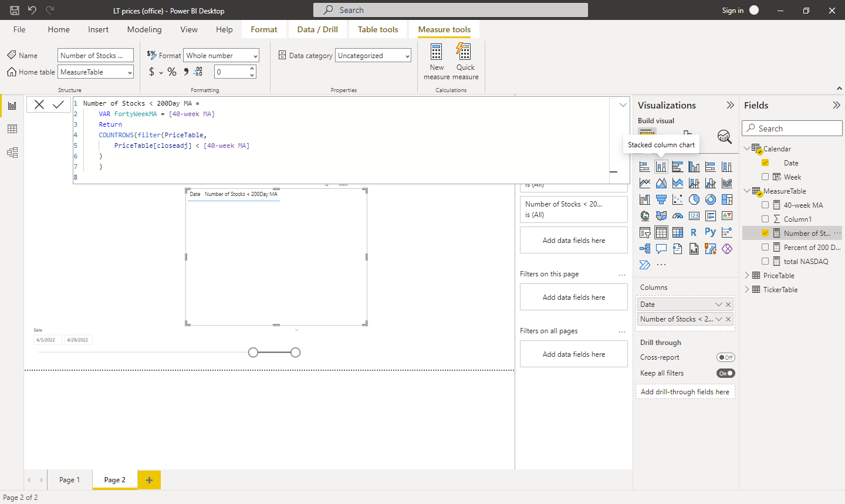The width and height of the screenshot is (845, 504).
Task: Undo the last action
Action: point(32,10)
